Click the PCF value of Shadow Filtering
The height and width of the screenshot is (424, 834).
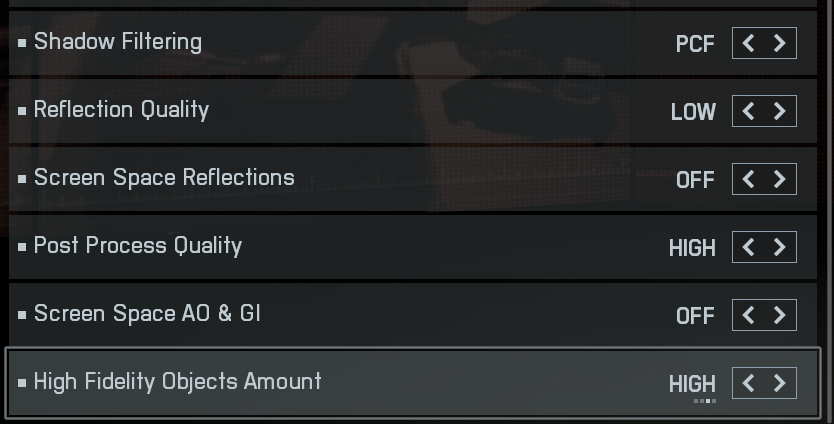(x=695, y=44)
